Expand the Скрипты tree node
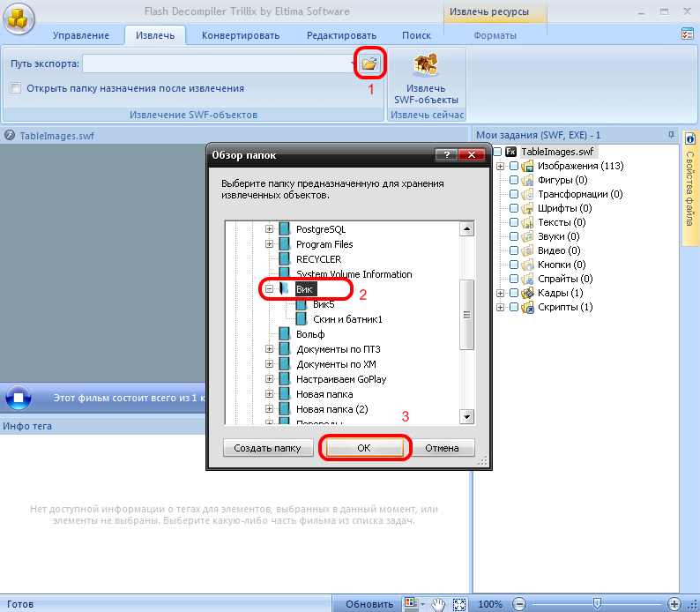700x612 pixels. (500, 307)
